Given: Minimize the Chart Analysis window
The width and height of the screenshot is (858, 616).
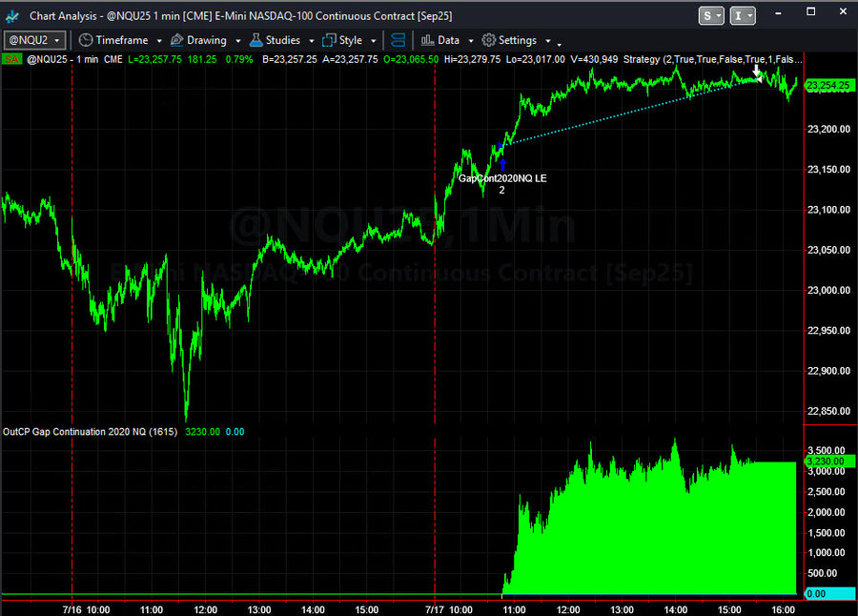Looking at the screenshot, I should coord(778,12).
